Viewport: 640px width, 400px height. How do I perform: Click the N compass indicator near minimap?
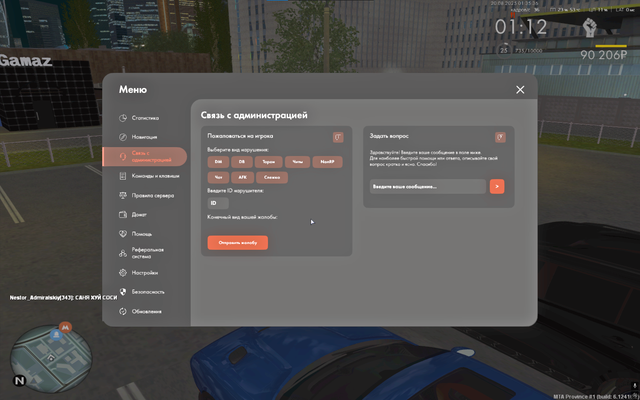click(x=19, y=381)
